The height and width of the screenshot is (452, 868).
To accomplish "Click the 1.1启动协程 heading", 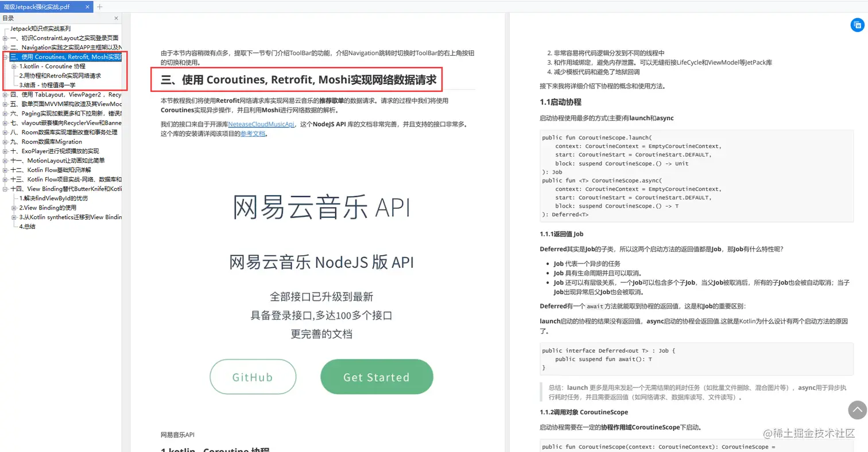I will 560,102.
